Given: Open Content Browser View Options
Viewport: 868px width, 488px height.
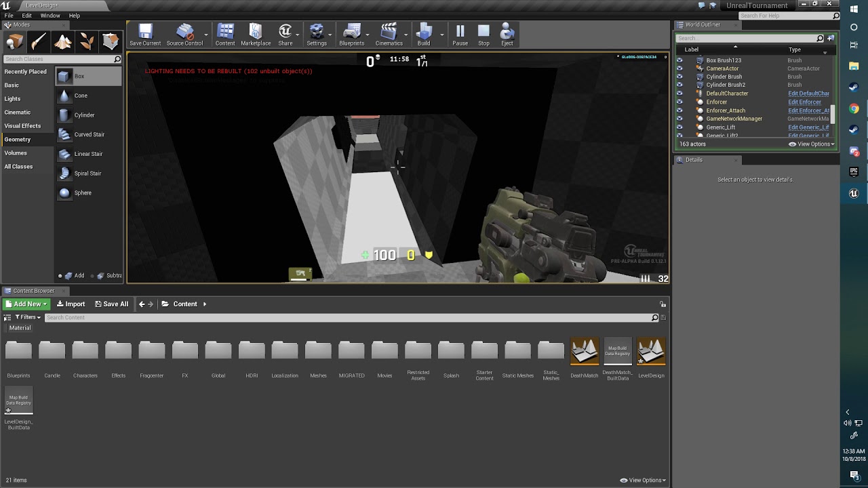Looking at the screenshot, I should (x=643, y=481).
